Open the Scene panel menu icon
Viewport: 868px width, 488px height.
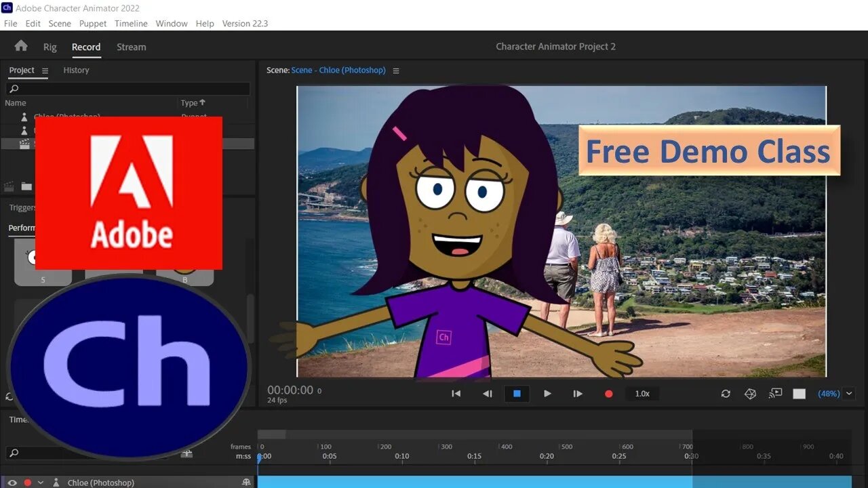396,70
